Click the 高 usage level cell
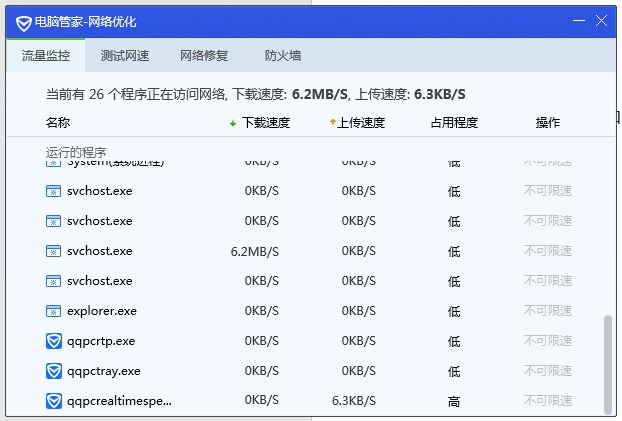Screen dimensions: 622x421 pyautogui.click(x=454, y=402)
